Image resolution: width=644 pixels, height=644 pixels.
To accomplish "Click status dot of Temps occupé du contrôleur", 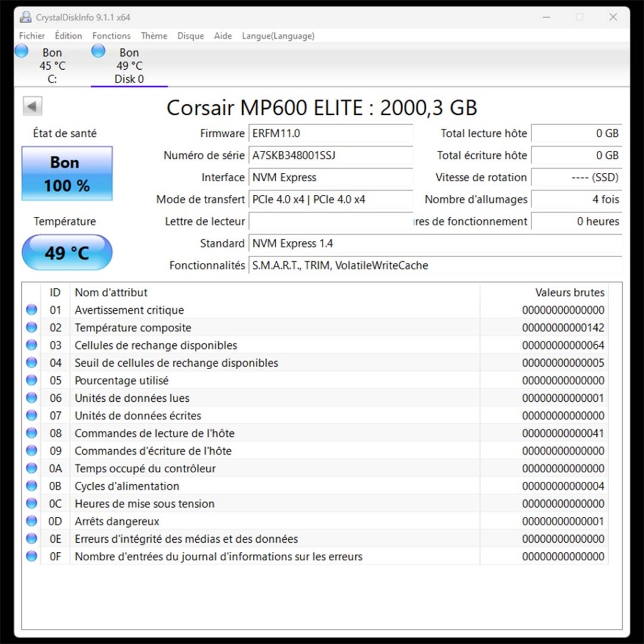I will tap(31, 468).
